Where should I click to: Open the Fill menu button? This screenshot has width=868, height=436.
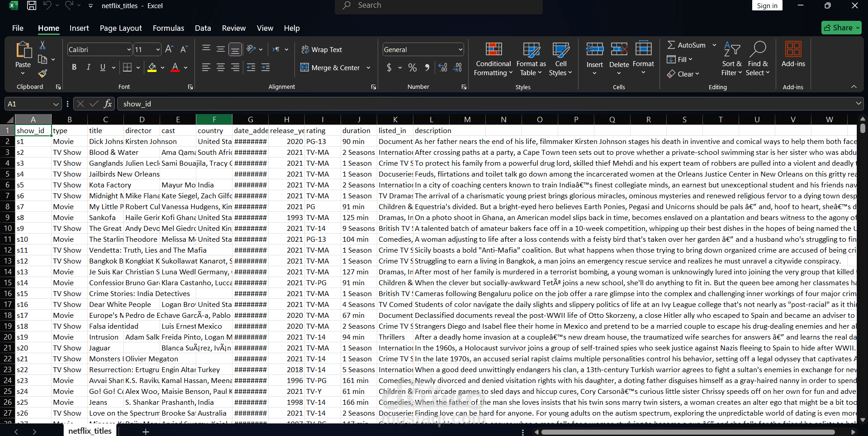679,59
